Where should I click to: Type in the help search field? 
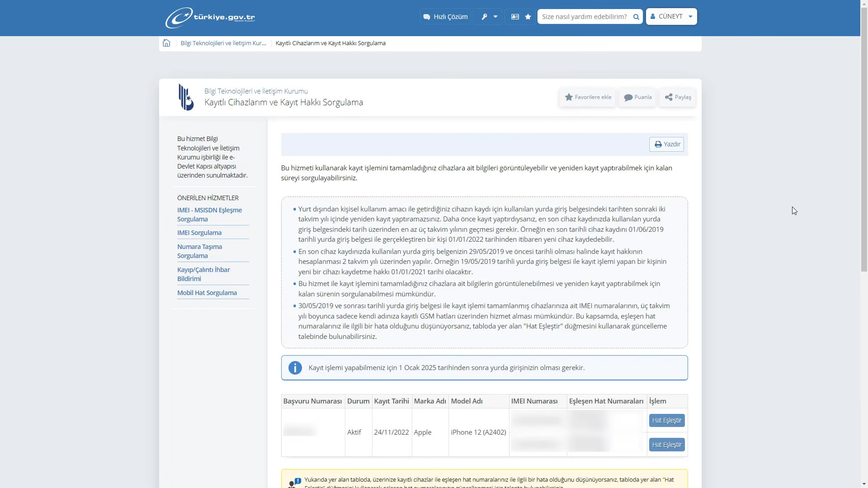(x=584, y=17)
